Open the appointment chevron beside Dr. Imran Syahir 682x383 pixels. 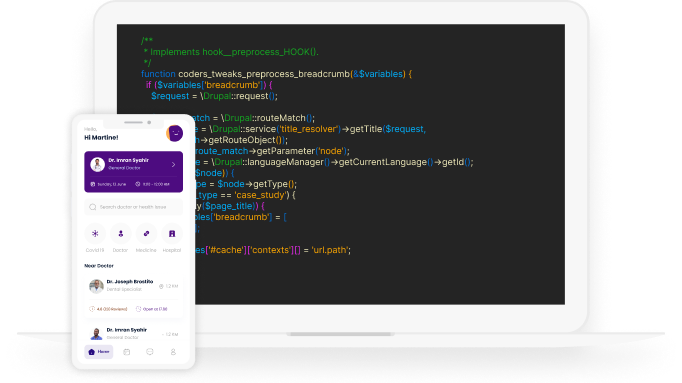click(x=173, y=165)
